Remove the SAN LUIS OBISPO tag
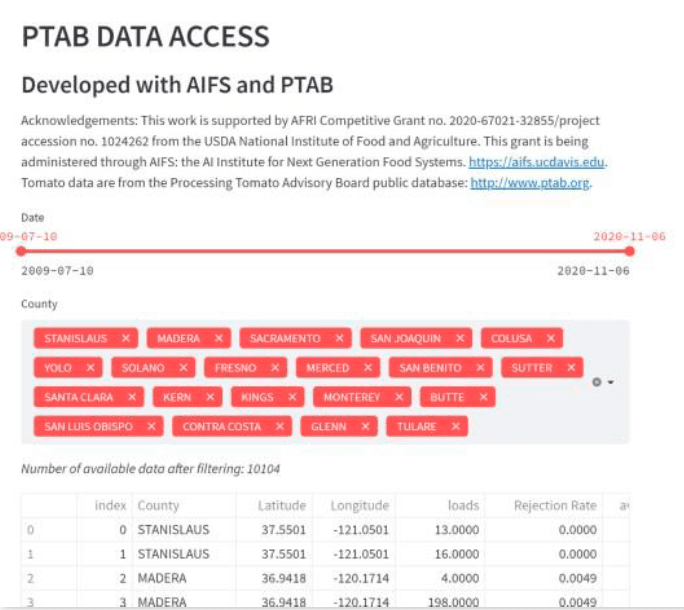684x610 pixels. pyautogui.click(x=152, y=427)
